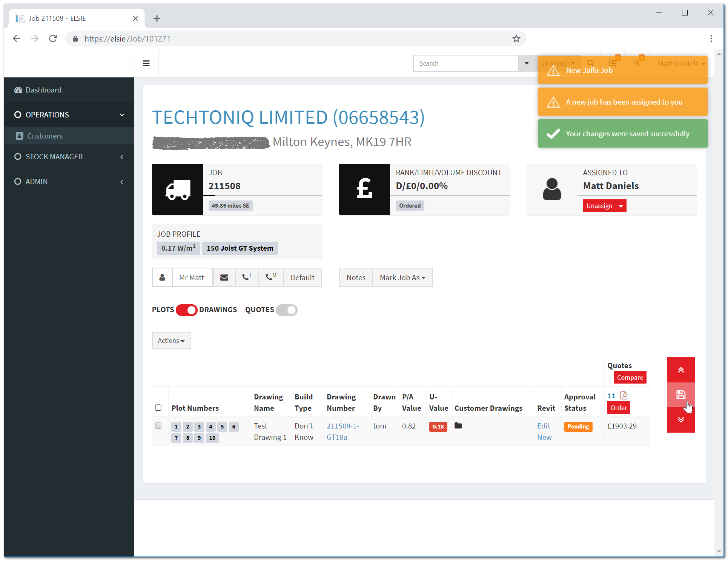728x561 pixels.
Task: Click the telephone T contact icon
Action: (x=247, y=277)
